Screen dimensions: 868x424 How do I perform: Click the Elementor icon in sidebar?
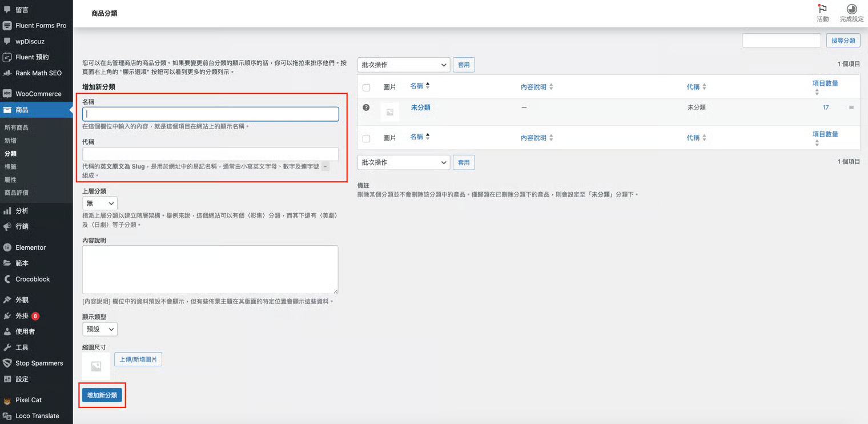coord(7,247)
